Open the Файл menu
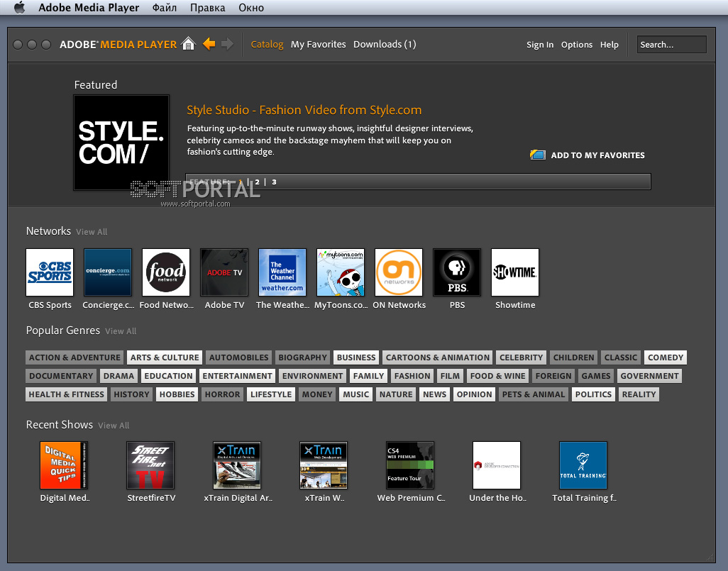The image size is (728, 571). tap(165, 7)
